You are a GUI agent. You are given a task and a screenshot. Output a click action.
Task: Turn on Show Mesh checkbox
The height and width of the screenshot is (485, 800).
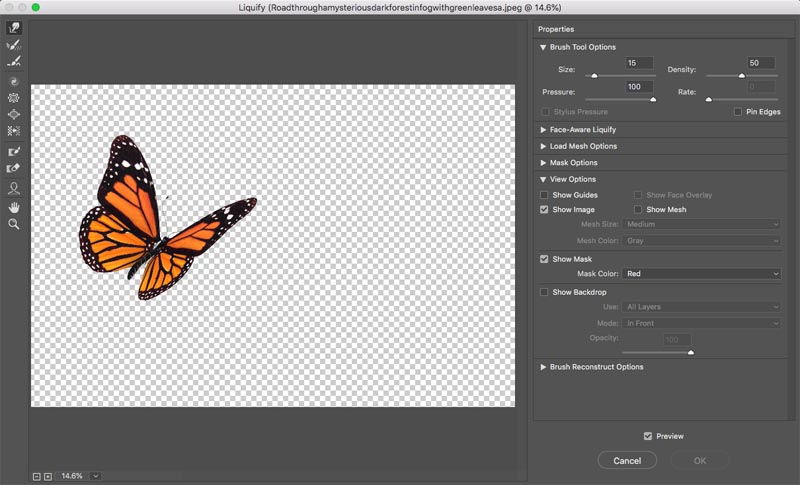point(638,210)
